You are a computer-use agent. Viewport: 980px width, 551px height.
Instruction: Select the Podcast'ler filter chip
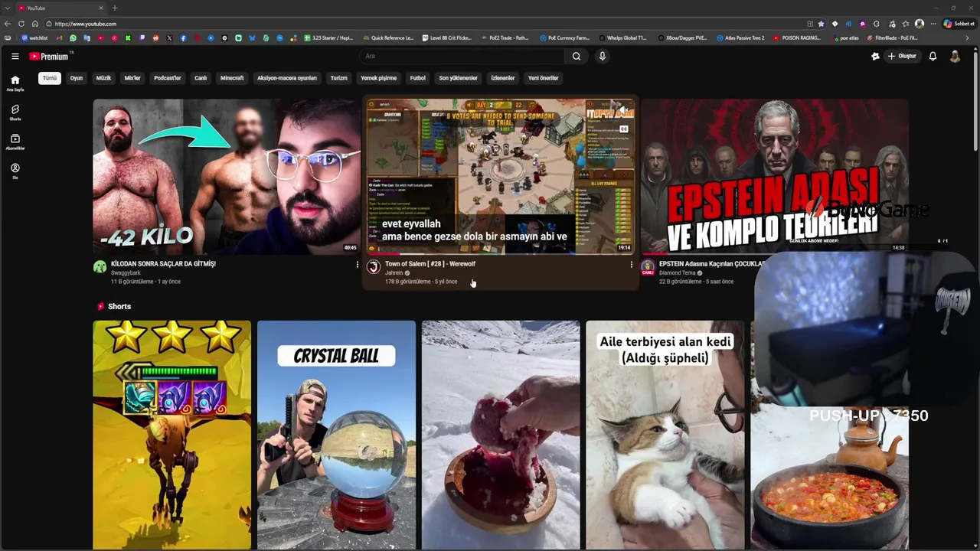(x=168, y=78)
